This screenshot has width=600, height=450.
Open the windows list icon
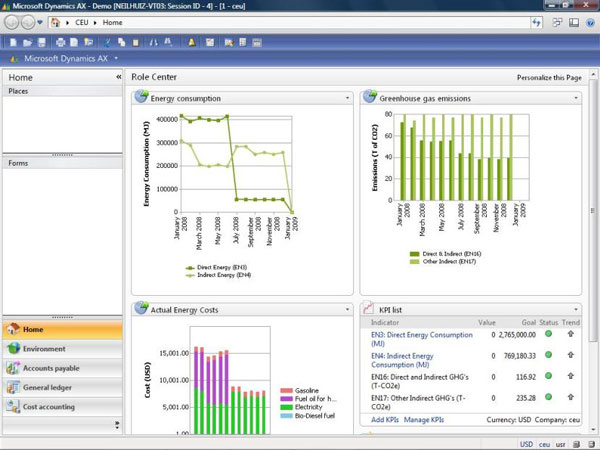point(558,23)
